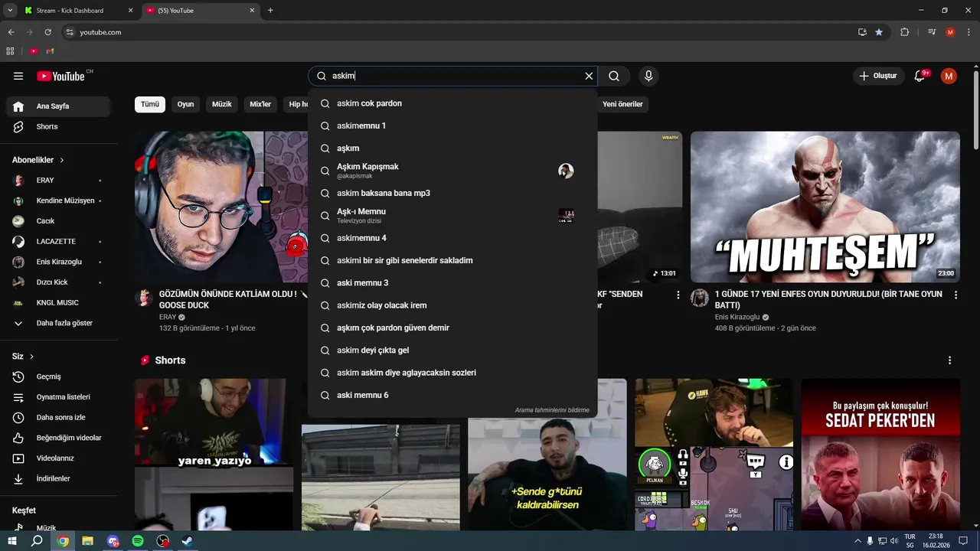Choose the Aşk-ı Memnu TV series suggestion
The width and height of the screenshot is (980, 551).
(x=452, y=216)
